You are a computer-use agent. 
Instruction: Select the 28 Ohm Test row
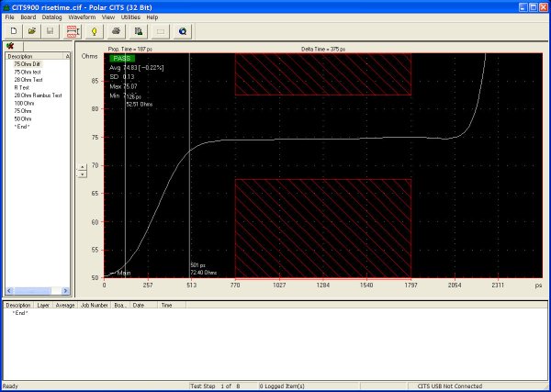(x=28, y=80)
